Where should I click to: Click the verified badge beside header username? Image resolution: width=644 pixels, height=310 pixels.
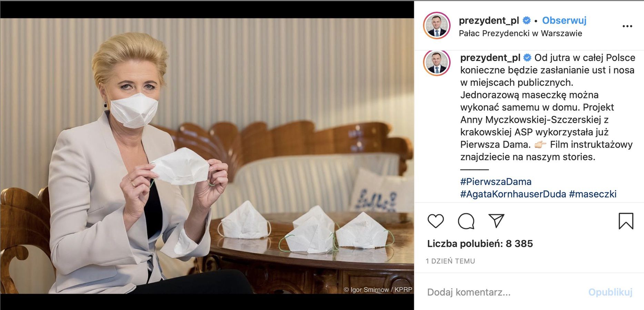pyautogui.click(x=526, y=21)
